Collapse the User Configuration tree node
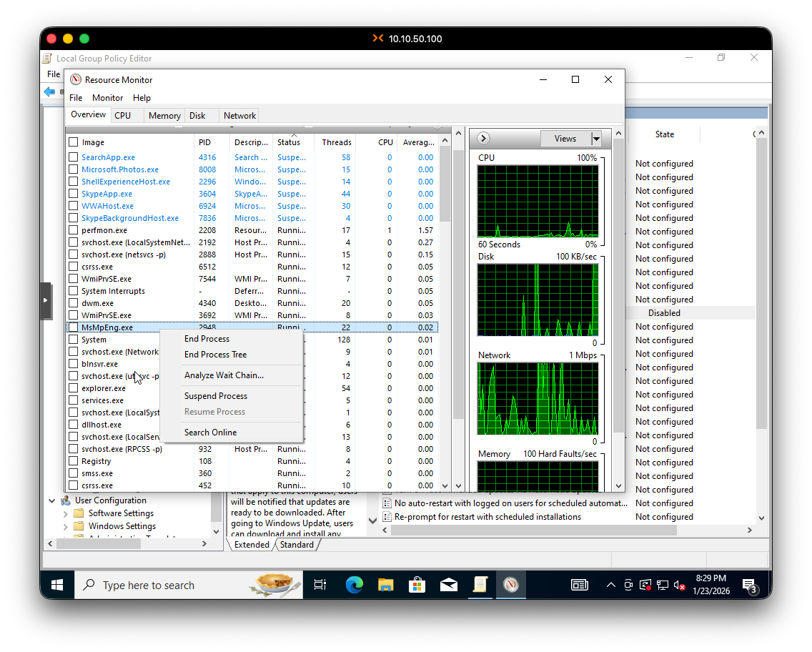 click(51, 500)
